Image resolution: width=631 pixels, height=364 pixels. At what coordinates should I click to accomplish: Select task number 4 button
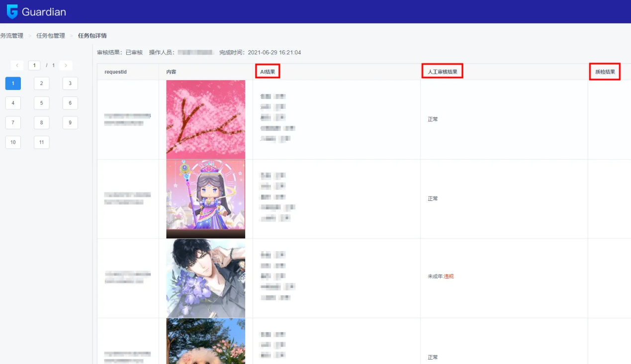(x=13, y=103)
